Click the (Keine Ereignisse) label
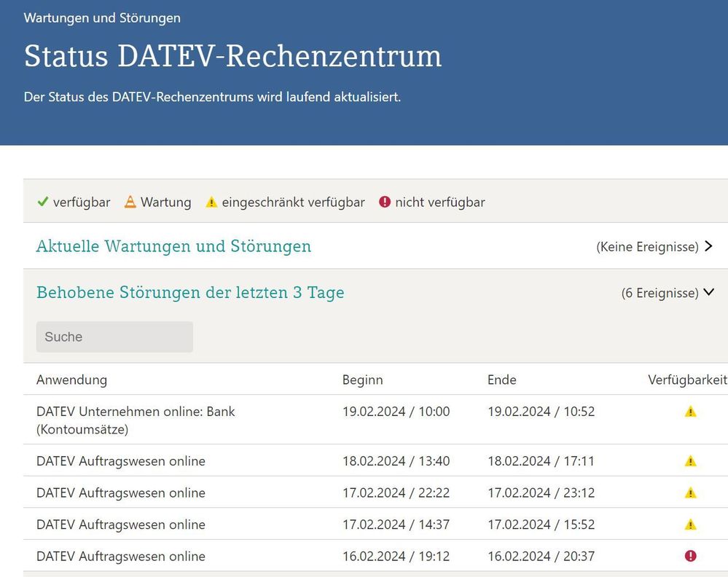Image resolution: width=728 pixels, height=577 pixels. pos(647,247)
